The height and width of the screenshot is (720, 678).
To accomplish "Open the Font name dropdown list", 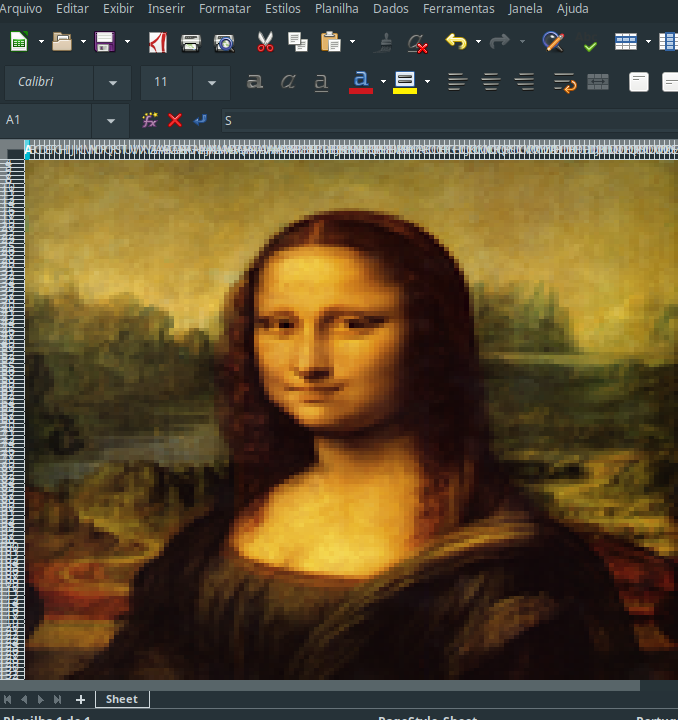I will point(112,83).
